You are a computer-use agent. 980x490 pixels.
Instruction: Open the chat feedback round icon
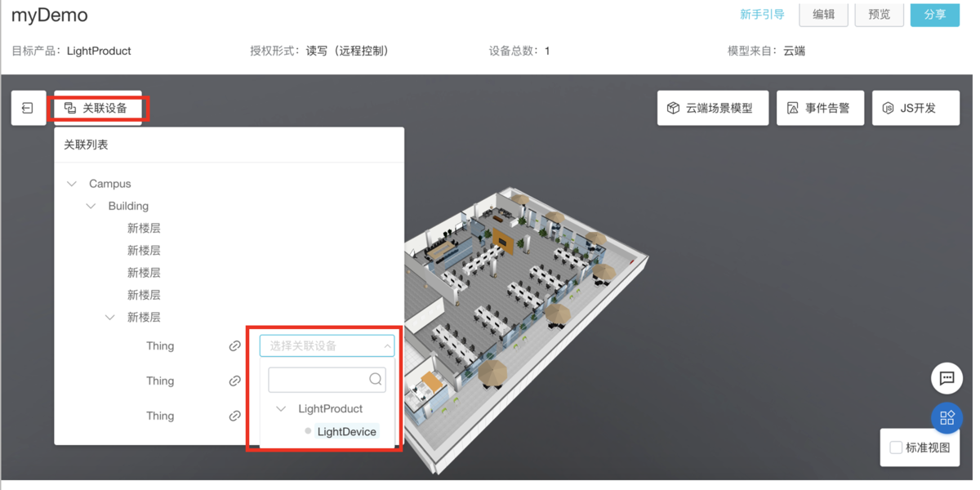pyautogui.click(x=947, y=378)
